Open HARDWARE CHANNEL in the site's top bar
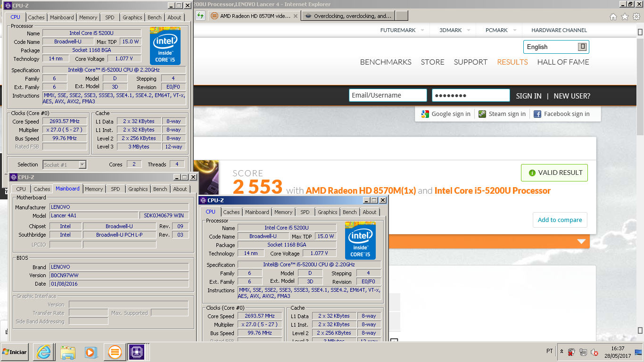The width and height of the screenshot is (644, 362). [x=559, y=30]
